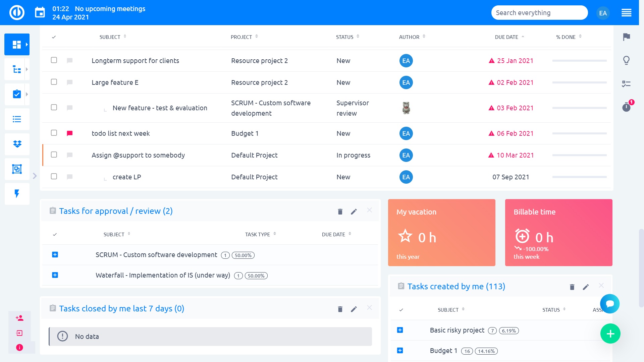This screenshot has height=362, width=644.
Task: Open the flag notifications icon on the right
Action: pyautogui.click(x=627, y=38)
